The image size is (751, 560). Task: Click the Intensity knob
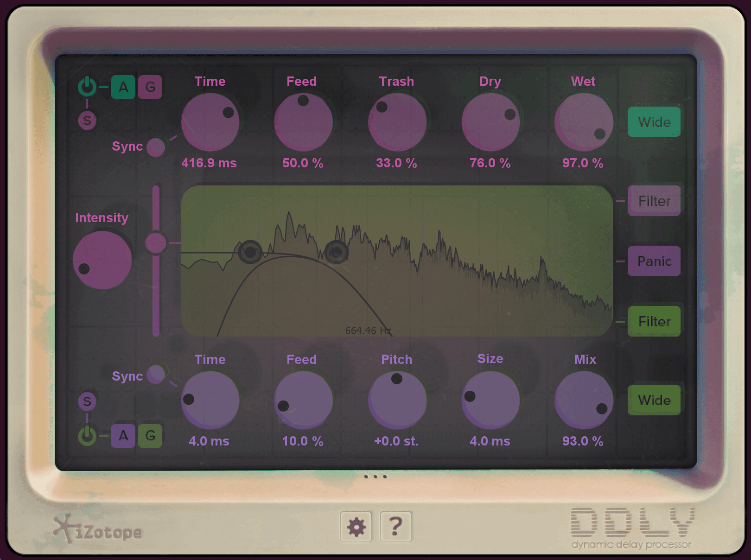tap(102, 261)
